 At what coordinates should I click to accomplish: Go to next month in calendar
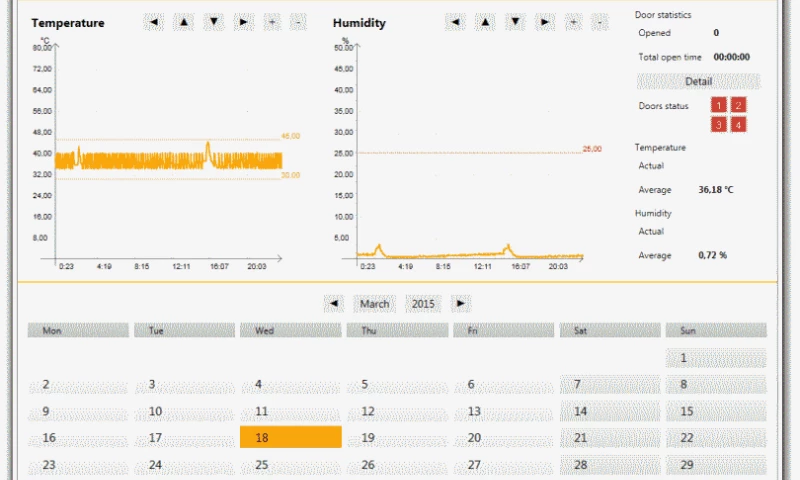pos(460,303)
